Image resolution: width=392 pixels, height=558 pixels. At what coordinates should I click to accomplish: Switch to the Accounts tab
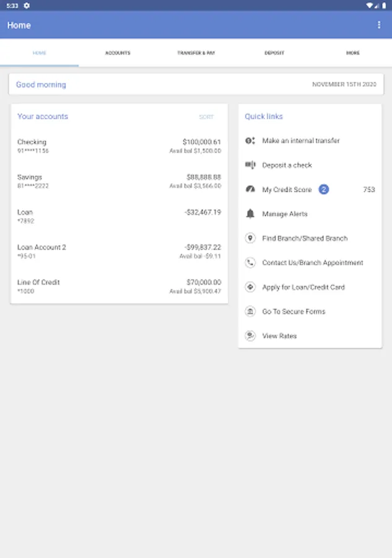(118, 53)
